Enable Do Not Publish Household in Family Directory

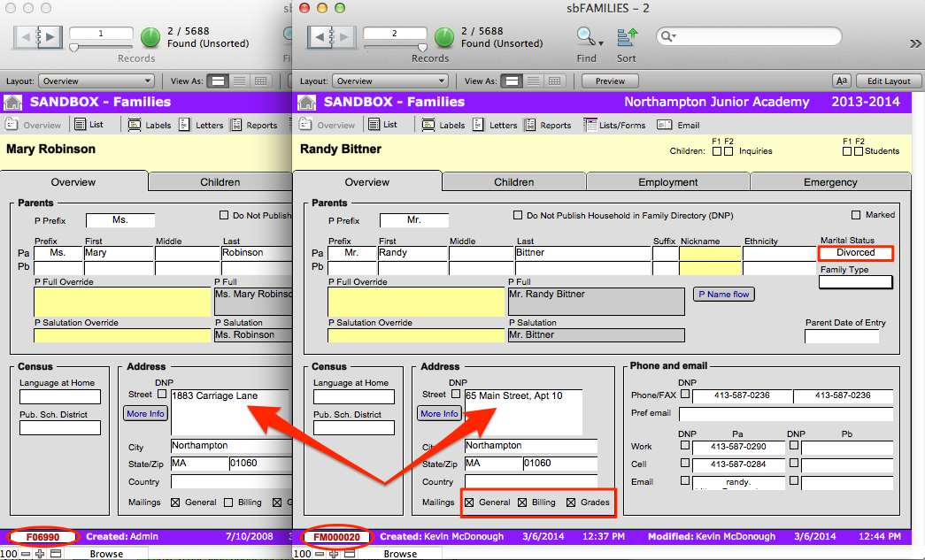(518, 215)
